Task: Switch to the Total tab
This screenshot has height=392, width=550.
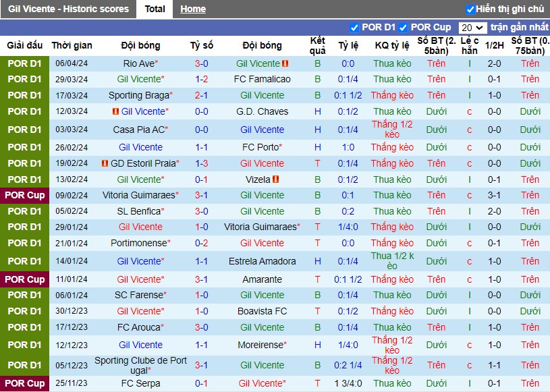Action: (155, 9)
